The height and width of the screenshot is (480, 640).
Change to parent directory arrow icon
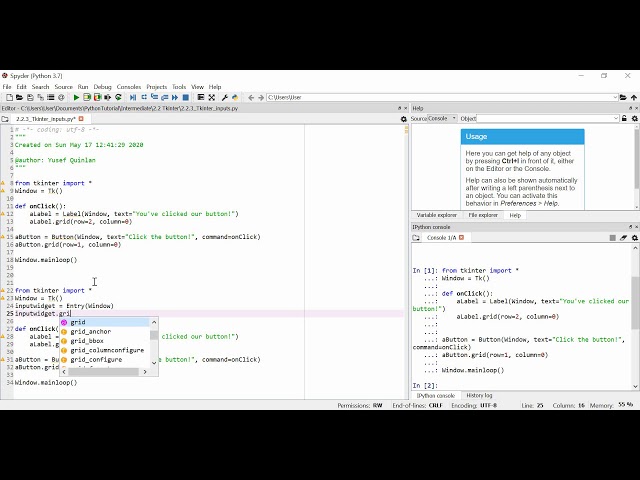(x=633, y=97)
